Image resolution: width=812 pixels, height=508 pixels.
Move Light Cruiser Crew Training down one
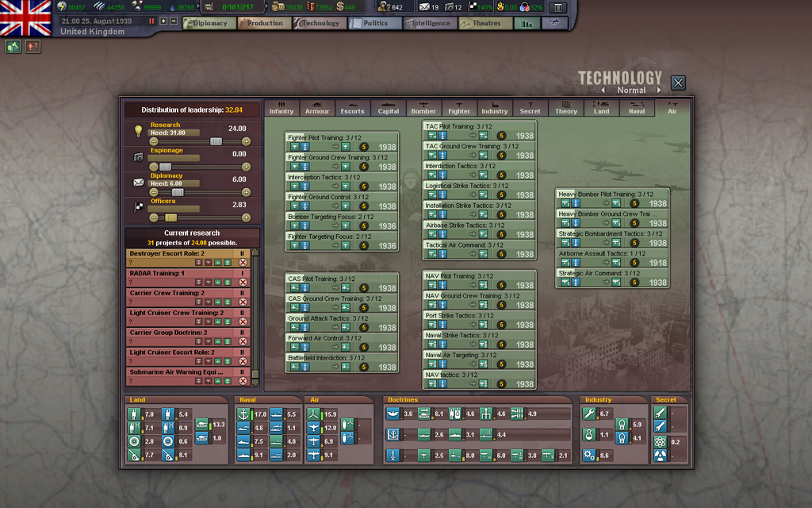(x=209, y=322)
